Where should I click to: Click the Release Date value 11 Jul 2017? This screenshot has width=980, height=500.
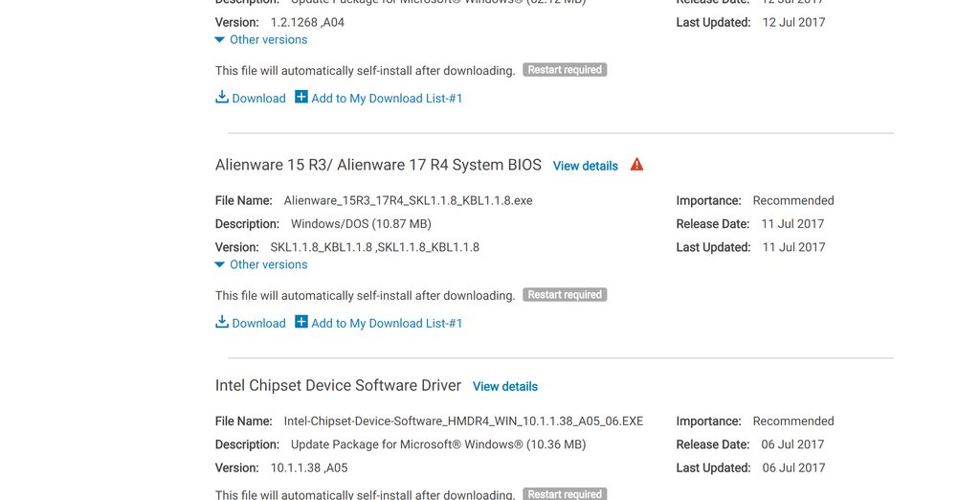[x=792, y=224]
